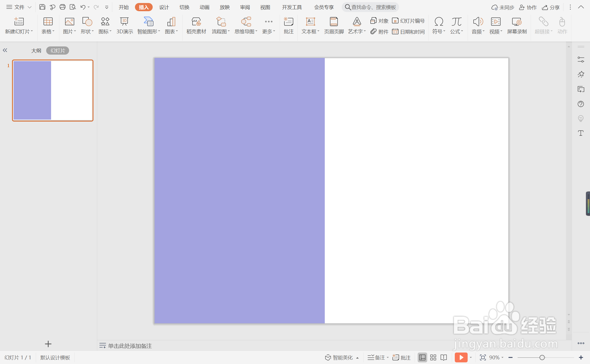Click notes area 单击此处添加备注

coord(130,346)
